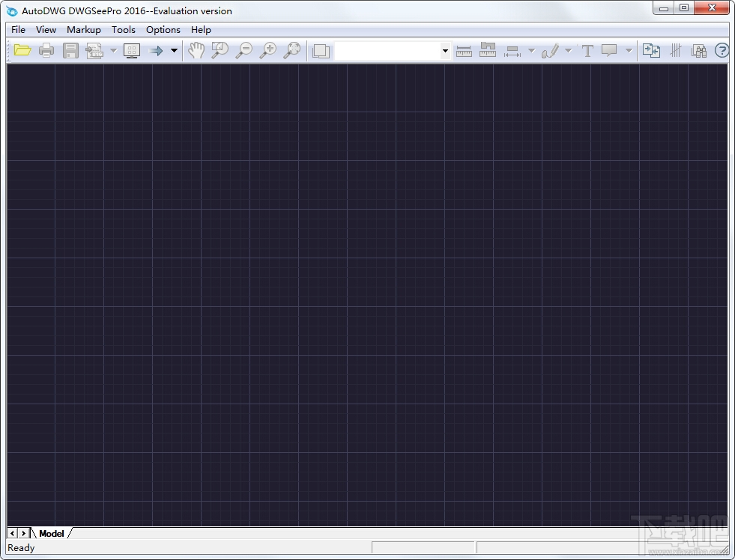The image size is (735, 560).
Task: Open the Options menu
Action: pyautogui.click(x=163, y=29)
